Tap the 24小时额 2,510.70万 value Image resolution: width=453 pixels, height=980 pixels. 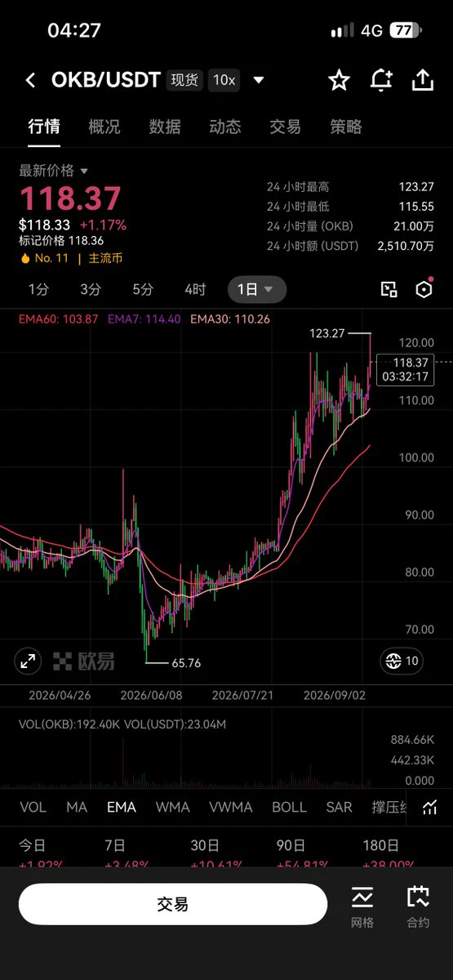[406, 245]
